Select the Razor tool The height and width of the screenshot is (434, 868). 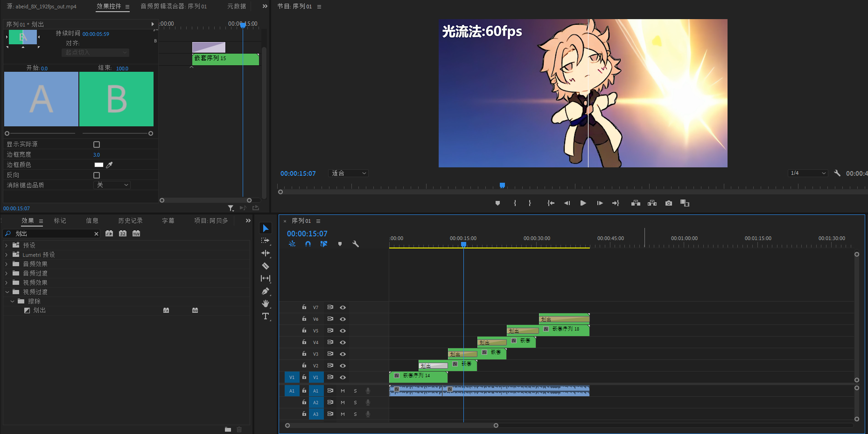[266, 266]
